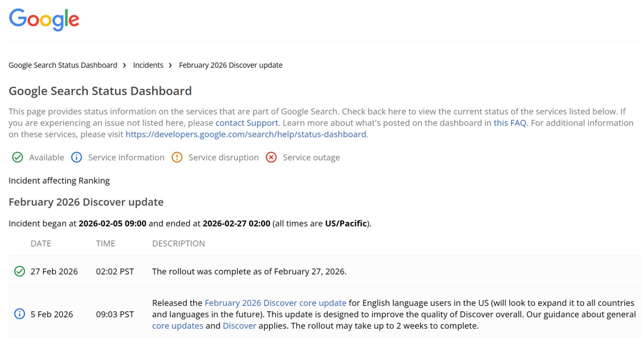Image resolution: width=644 pixels, height=338 pixels.
Task: Click the checkmark icon beside 27 Feb 2026
Action: coord(19,271)
